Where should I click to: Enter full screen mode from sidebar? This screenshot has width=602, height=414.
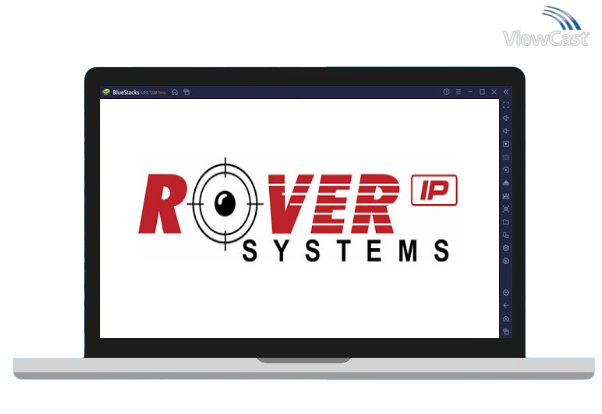click(506, 105)
